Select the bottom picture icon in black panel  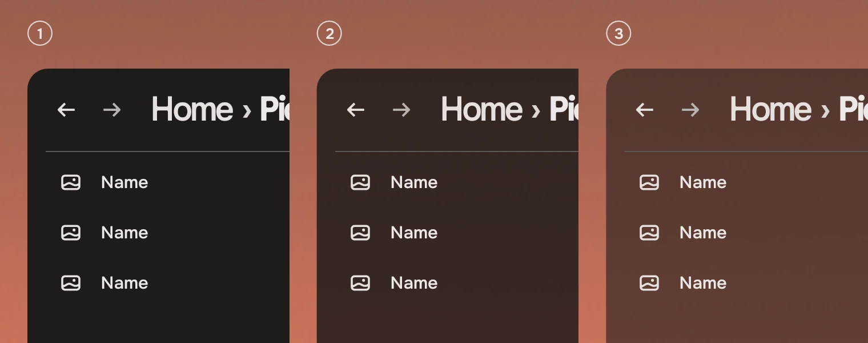71,283
